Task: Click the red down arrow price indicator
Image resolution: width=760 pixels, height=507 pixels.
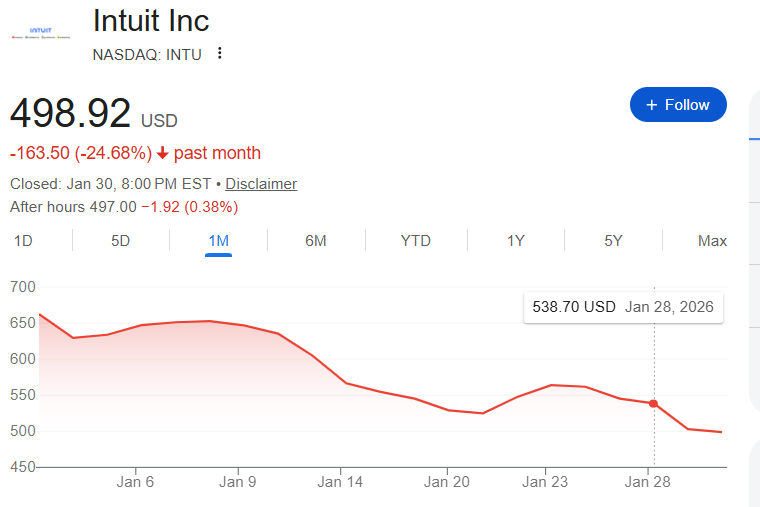Action: (x=163, y=154)
